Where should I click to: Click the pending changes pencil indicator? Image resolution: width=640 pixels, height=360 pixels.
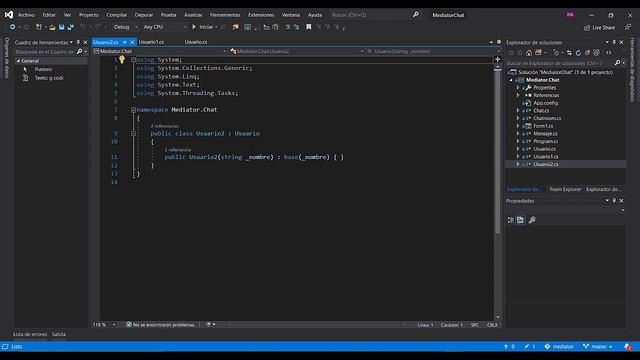click(x=530, y=347)
